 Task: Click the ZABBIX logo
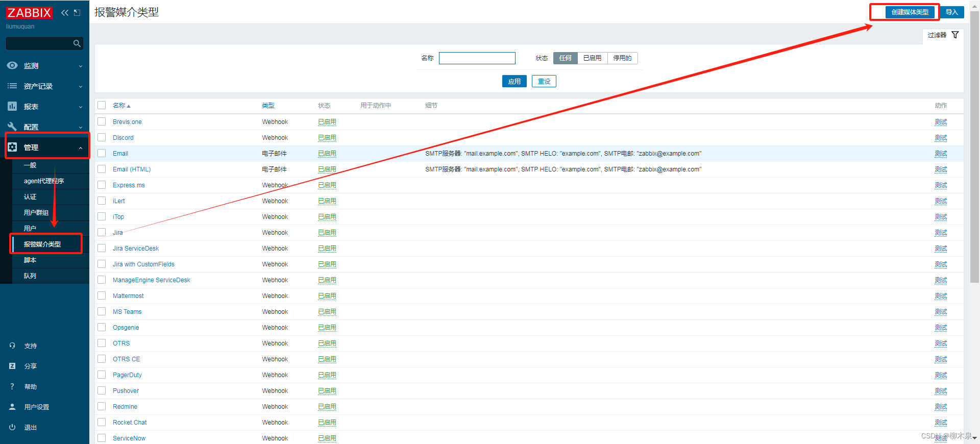(x=29, y=13)
